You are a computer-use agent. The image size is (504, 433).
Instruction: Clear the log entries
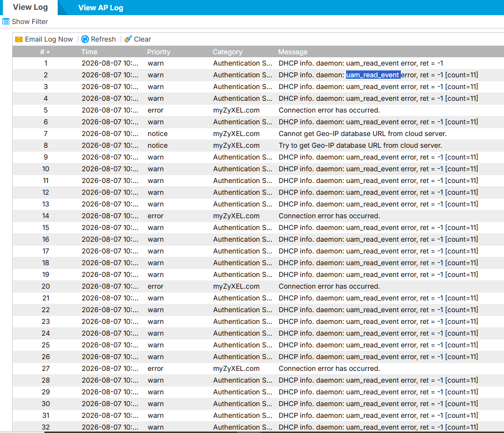(x=142, y=39)
